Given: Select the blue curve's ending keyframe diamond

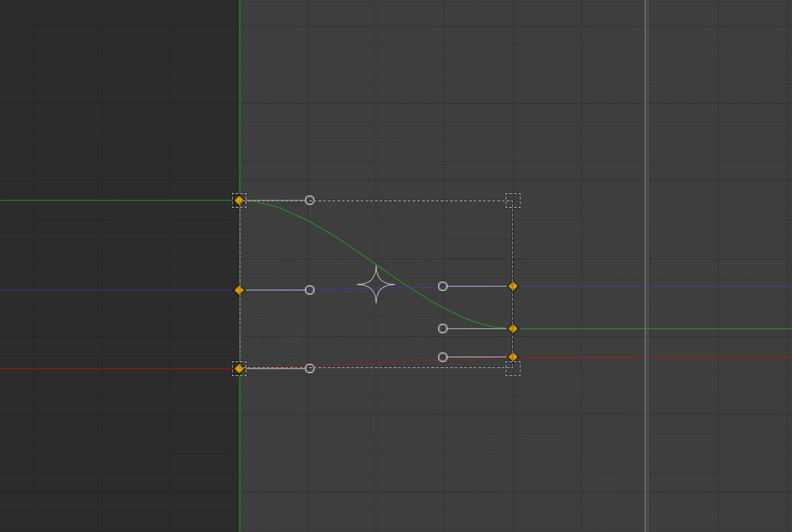Looking at the screenshot, I should pos(513,286).
